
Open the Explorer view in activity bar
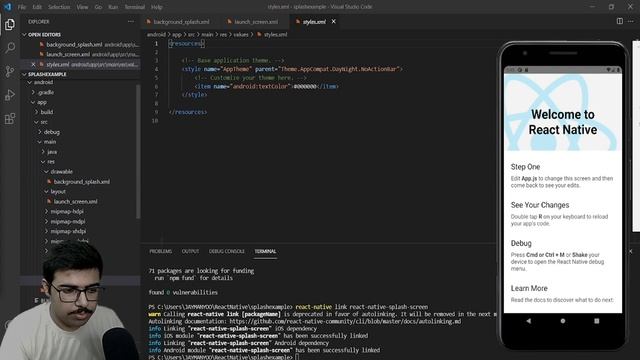[10, 24]
